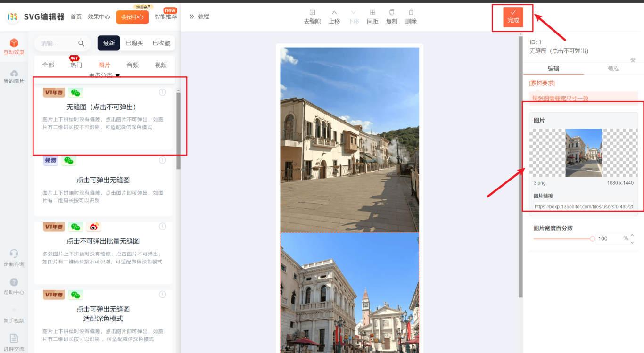Expand the 更多分类 dropdown
Viewport: 644px width, 353px height.
click(104, 75)
